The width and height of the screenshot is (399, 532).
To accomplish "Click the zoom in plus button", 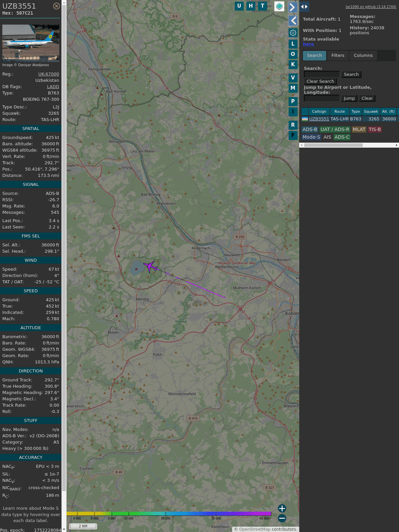I will (x=282, y=508).
